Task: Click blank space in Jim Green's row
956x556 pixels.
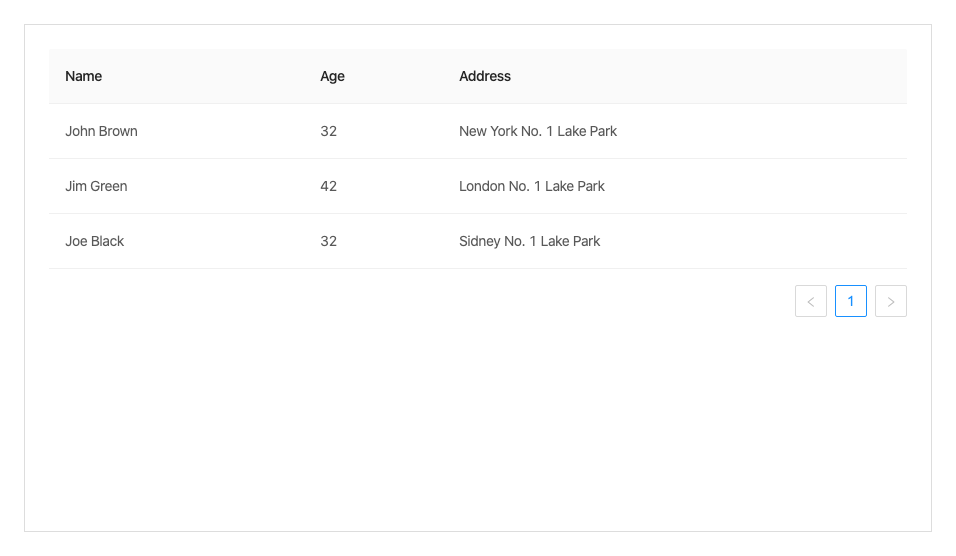Action: click(760, 186)
